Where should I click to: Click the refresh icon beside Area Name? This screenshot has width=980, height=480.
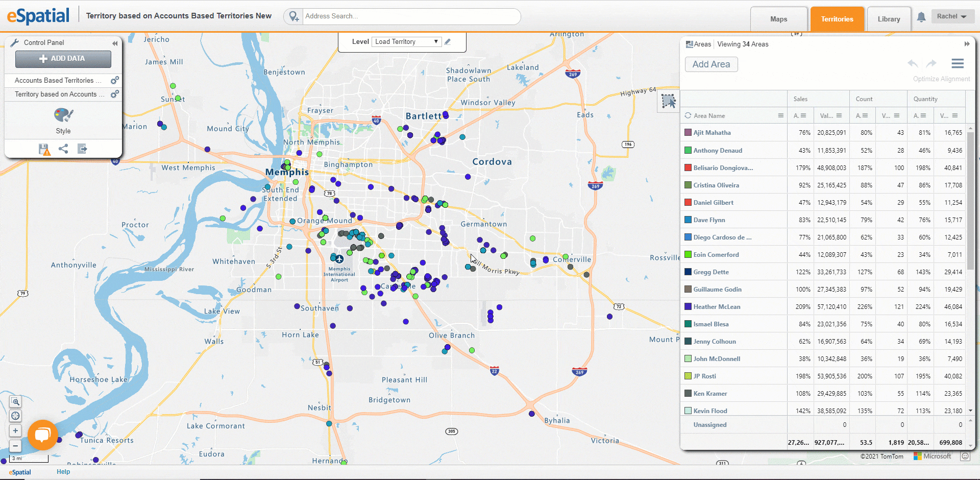click(x=688, y=115)
